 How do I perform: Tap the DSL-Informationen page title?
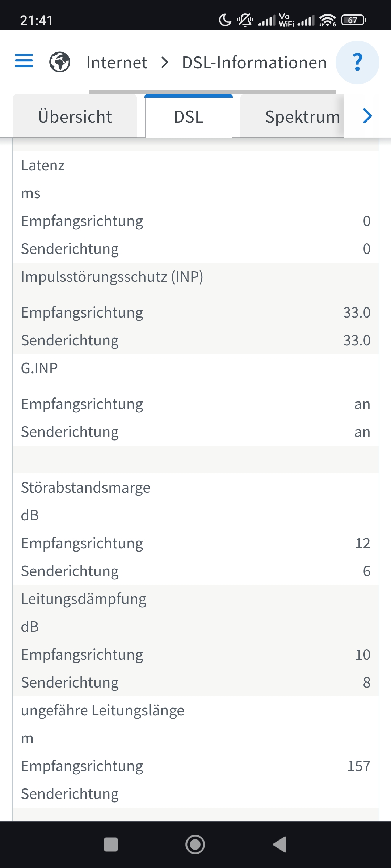pyautogui.click(x=254, y=63)
